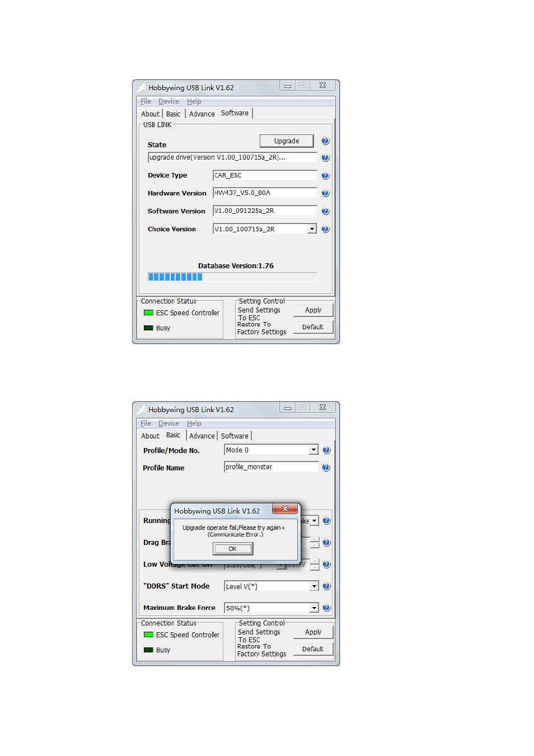The width and height of the screenshot is (534, 756).
Task: Click the blue upgrade progress bar
Action: click(x=232, y=277)
